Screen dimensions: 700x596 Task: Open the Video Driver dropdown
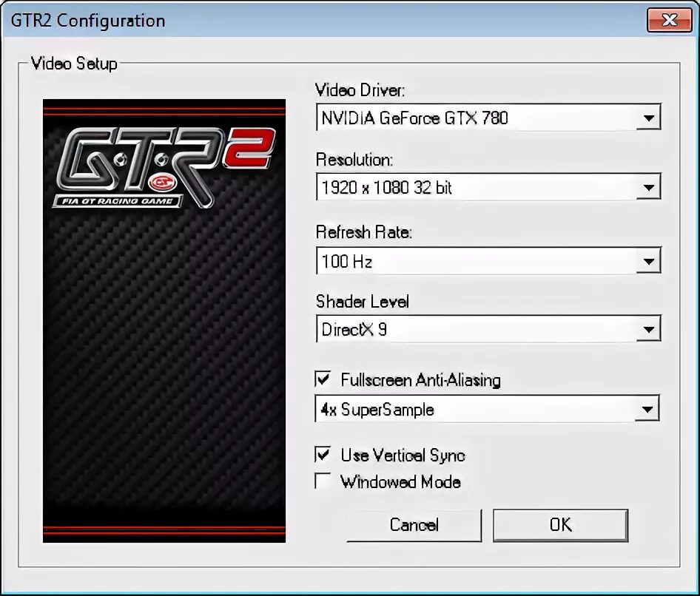[488, 118]
